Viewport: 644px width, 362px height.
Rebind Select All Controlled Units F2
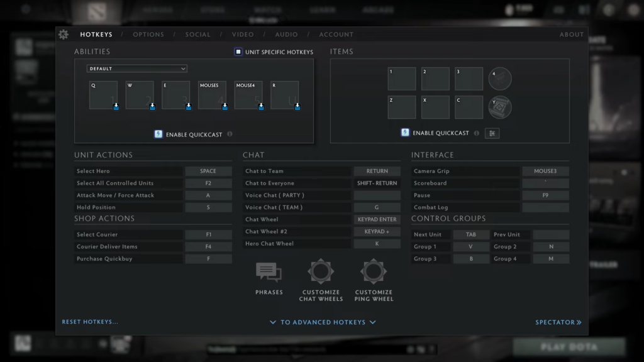[208, 183]
